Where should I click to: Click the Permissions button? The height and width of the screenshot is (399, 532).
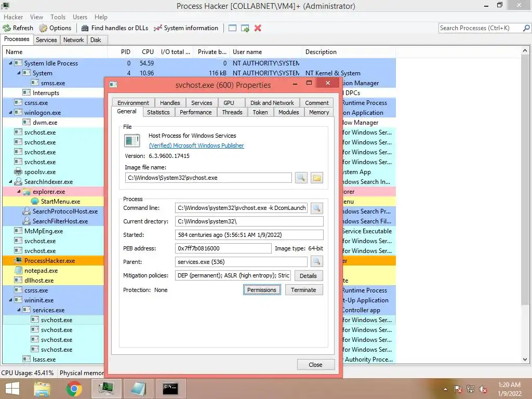(x=262, y=290)
